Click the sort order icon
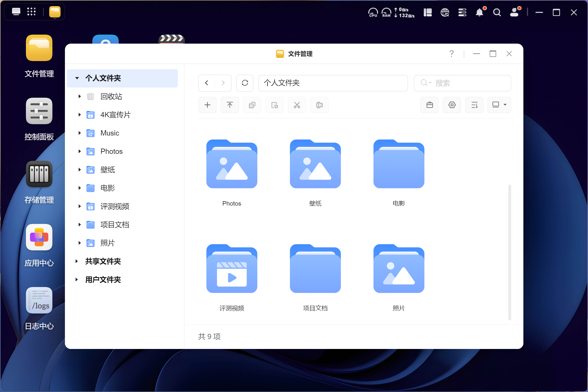588x392 pixels. 474,105
